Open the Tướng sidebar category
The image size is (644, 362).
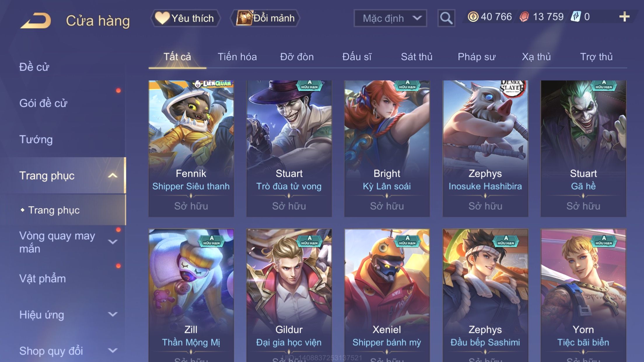point(36,139)
